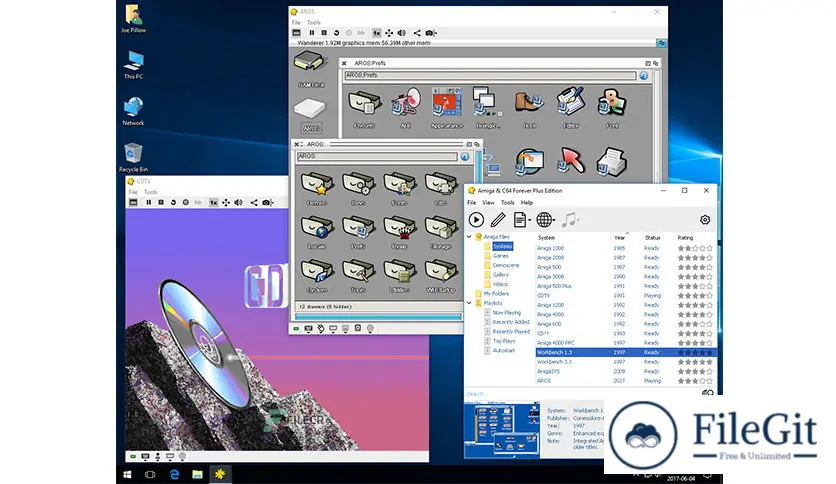
Task: Open the Recently Added playlist
Action: [x=511, y=322]
